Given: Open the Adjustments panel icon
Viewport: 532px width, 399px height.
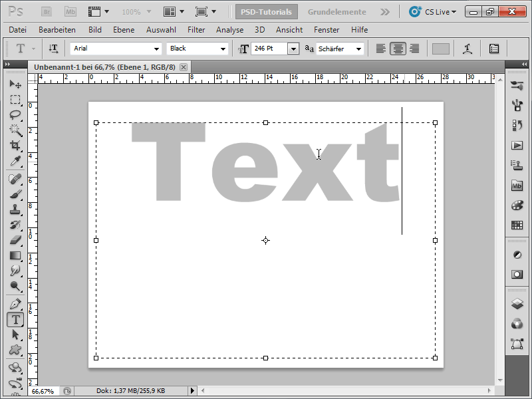Looking at the screenshot, I should tap(517, 255).
